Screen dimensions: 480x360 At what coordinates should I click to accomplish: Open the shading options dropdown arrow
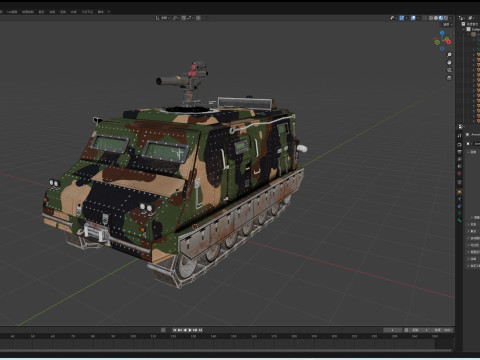pos(451,18)
